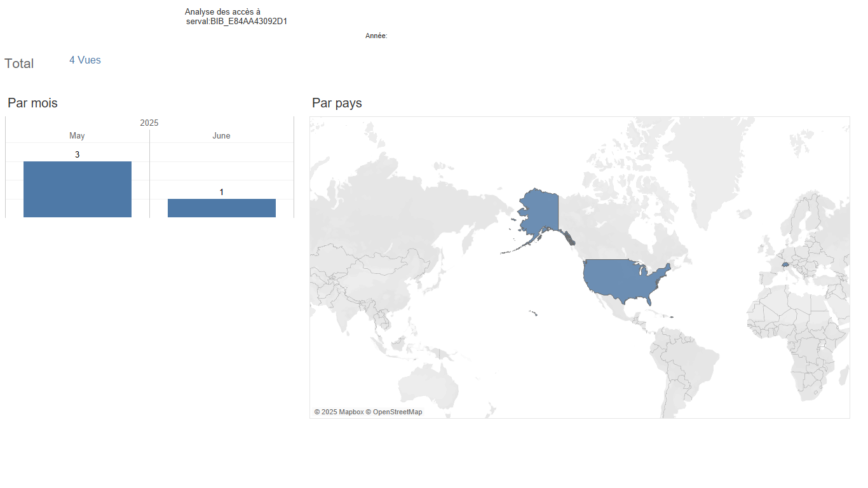868x488 pixels.
Task: Select Switzerland highlighted on the map
Action: pyautogui.click(x=785, y=264)
